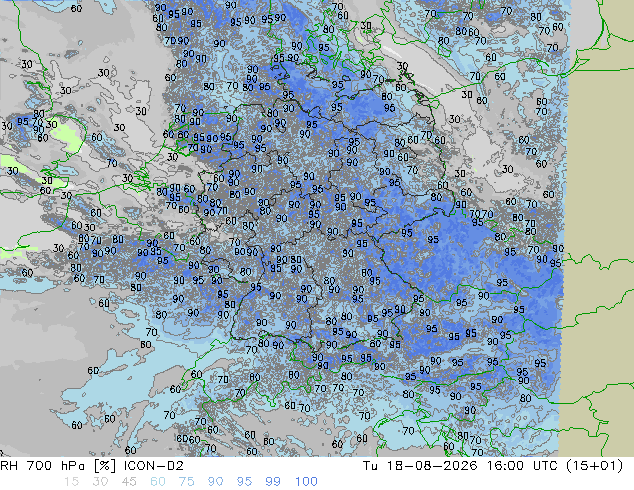Screen dimensions: 634x490
Task: Click the "Tu 18-08-2026 16:00 UTC (15+01)" timestamp
Action: 493,466
